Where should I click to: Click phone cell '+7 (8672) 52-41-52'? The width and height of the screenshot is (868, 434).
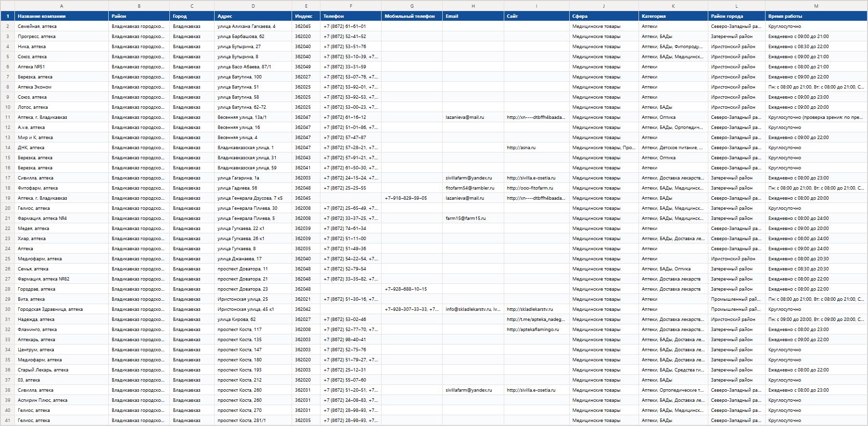coord(351,37)
